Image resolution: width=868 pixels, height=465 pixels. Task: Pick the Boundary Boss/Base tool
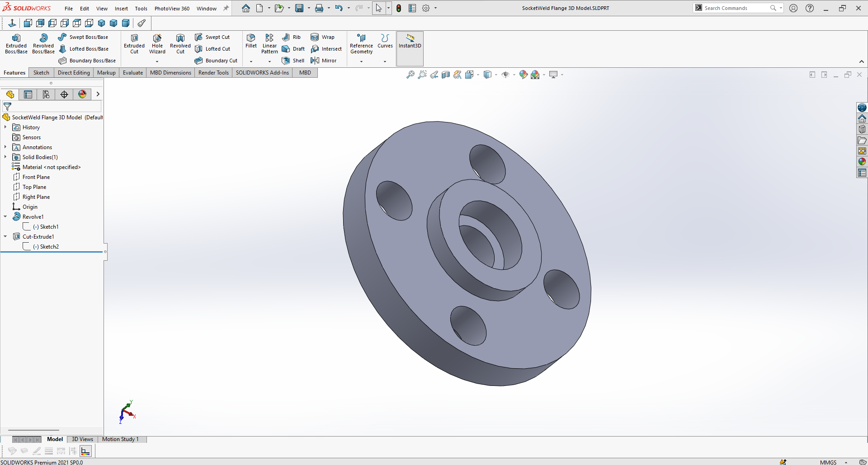(87, 61)
